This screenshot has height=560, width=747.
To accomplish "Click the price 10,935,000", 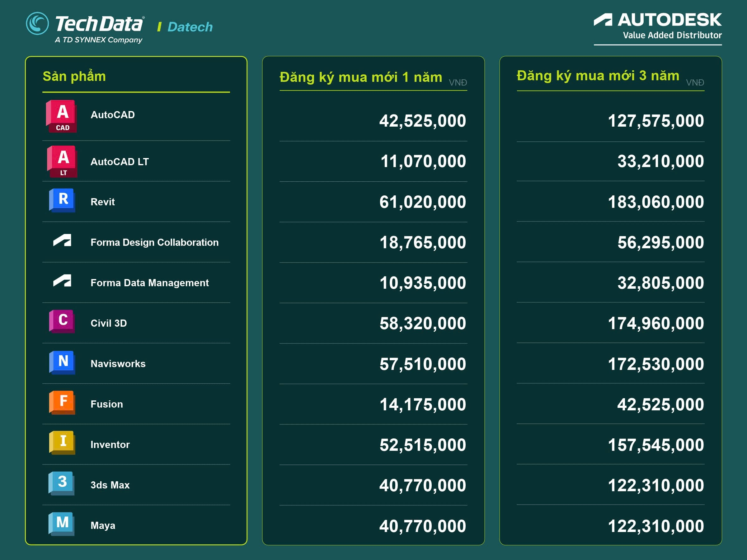I will (x=423, y=283).
